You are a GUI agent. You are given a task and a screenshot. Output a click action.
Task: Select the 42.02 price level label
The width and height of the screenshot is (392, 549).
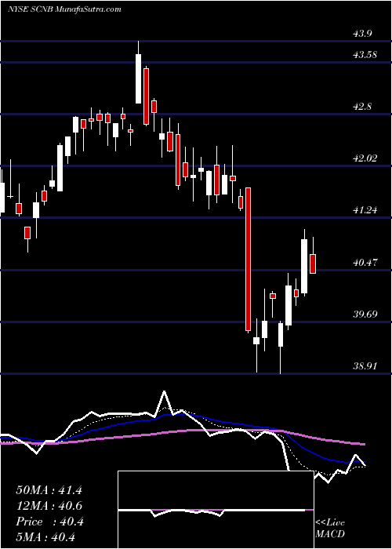pos(365,158)
